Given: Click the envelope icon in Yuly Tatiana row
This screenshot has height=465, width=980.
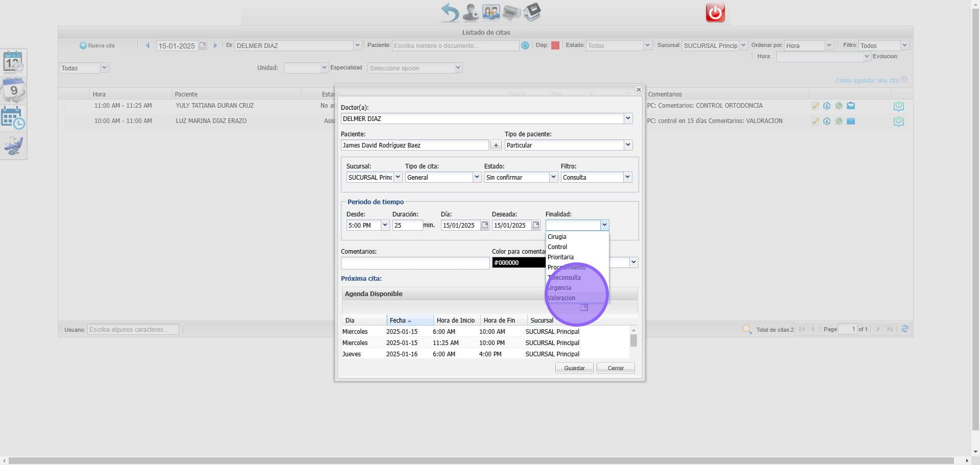Looking at the screenshot, I should [851, 106].
